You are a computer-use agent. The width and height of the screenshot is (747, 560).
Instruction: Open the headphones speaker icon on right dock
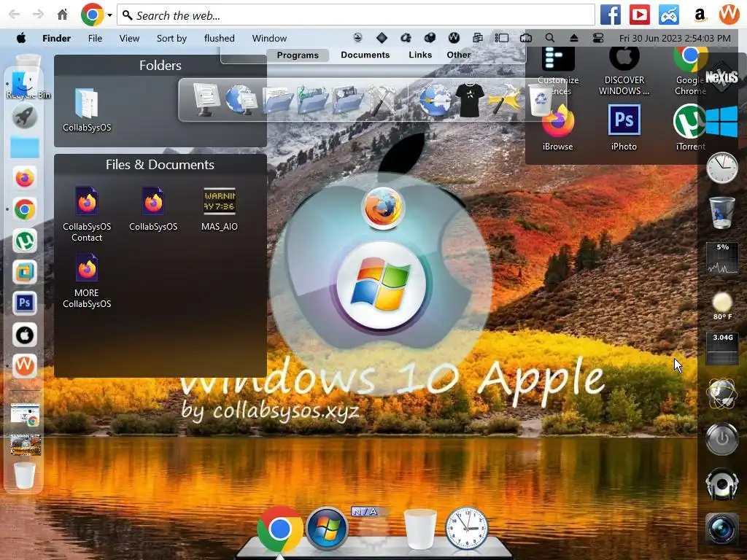[722, 484]
